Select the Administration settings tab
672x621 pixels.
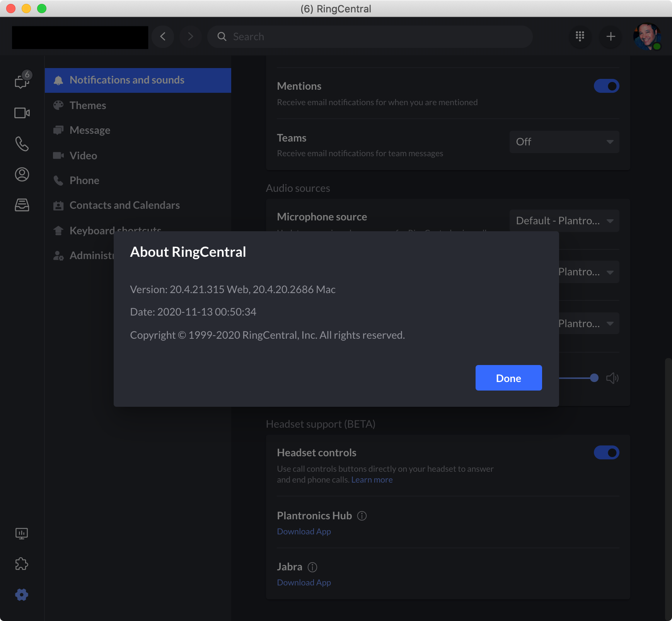click(79, 256)
